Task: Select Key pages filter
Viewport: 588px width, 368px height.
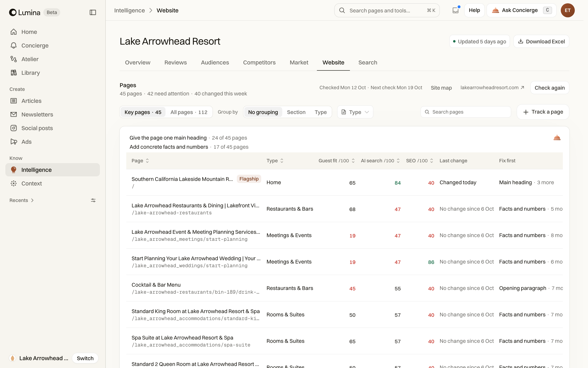Action: [x=143, y=112]
